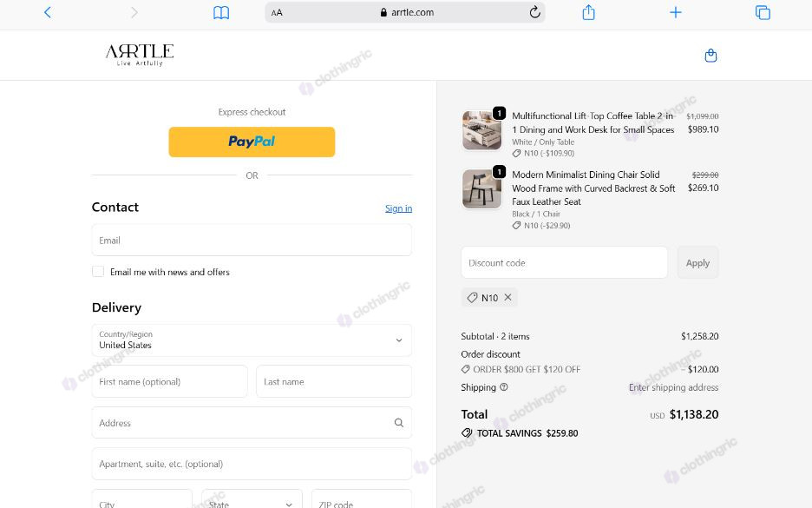Focus the Apartment, suite, etc. field
Image resolution: width=812 pixels, height=508 pixels.
252,464
